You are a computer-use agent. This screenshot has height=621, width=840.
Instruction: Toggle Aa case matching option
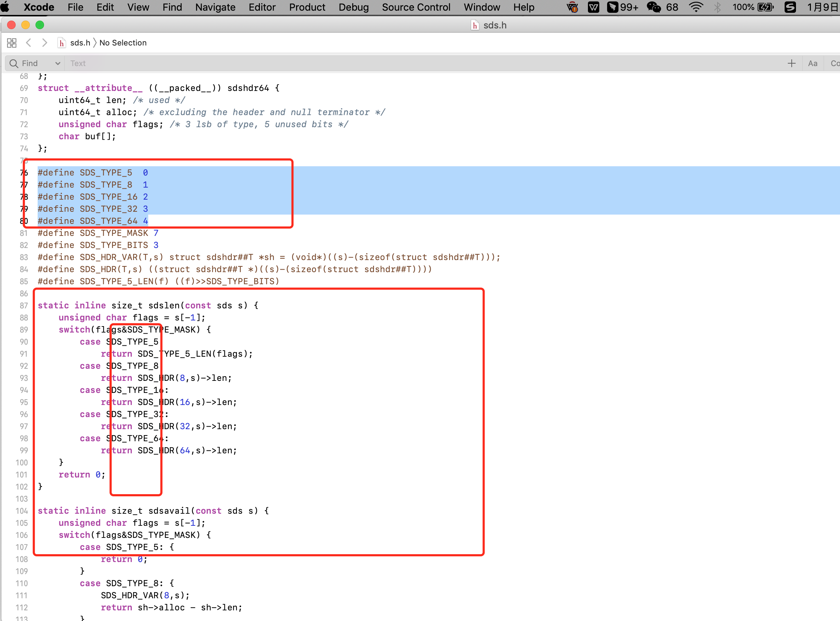813,64
